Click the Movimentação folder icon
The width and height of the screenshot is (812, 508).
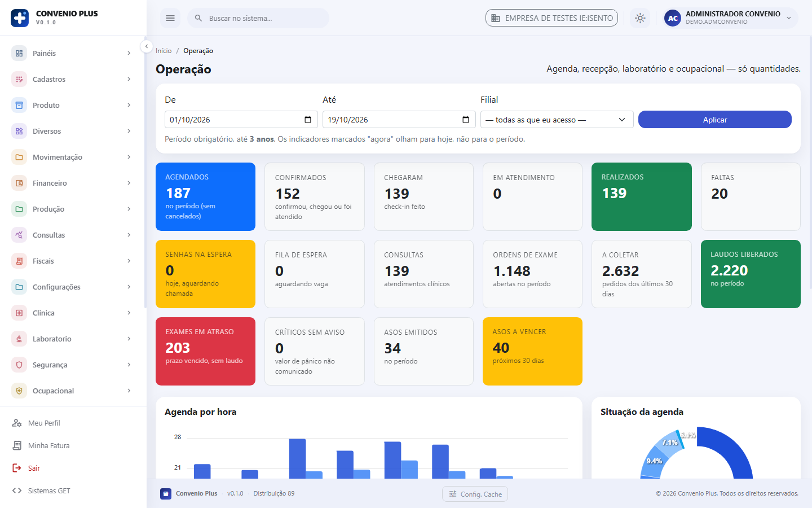[x=19, y=157]
